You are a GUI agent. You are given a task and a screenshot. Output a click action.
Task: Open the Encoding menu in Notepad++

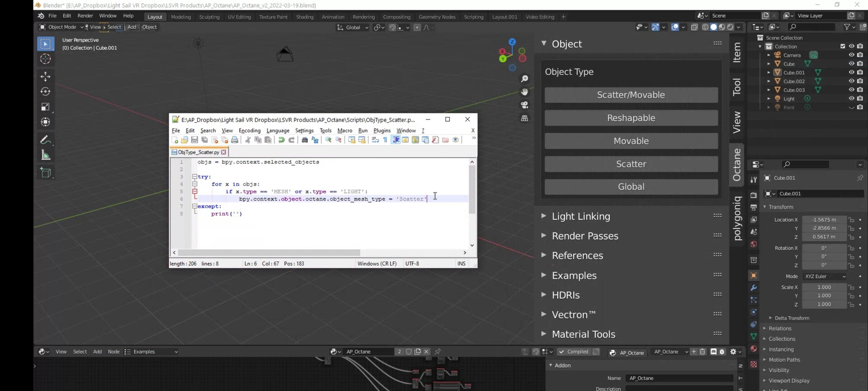(250, 130)
